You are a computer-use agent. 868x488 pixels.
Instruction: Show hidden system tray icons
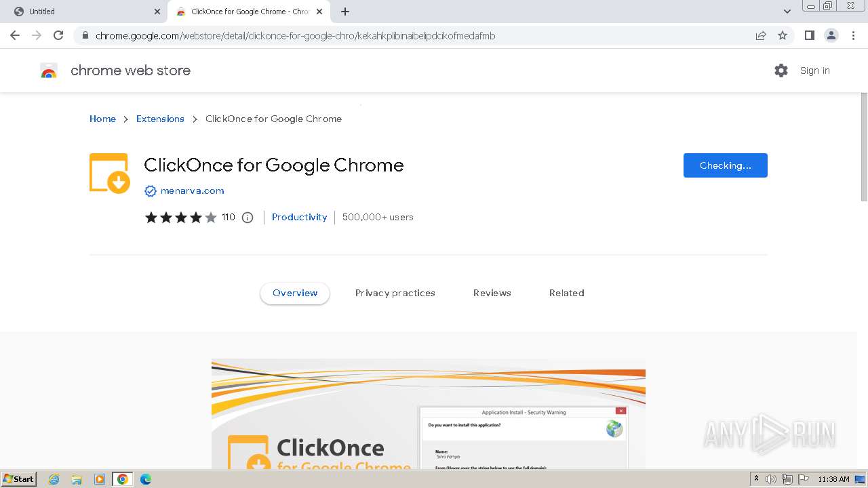[x=756, y=479]
